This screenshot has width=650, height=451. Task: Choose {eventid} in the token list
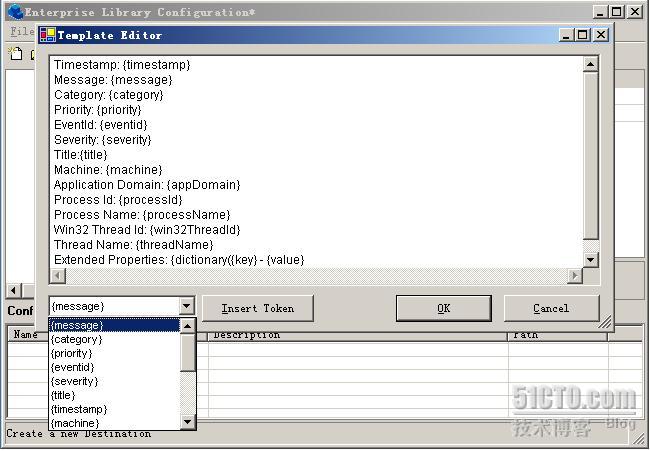(x=115, y=367)
